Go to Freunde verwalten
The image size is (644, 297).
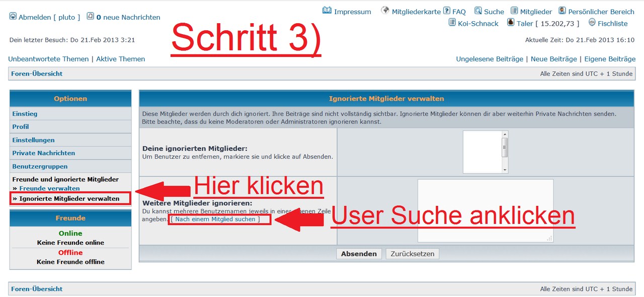pos(49,188)
